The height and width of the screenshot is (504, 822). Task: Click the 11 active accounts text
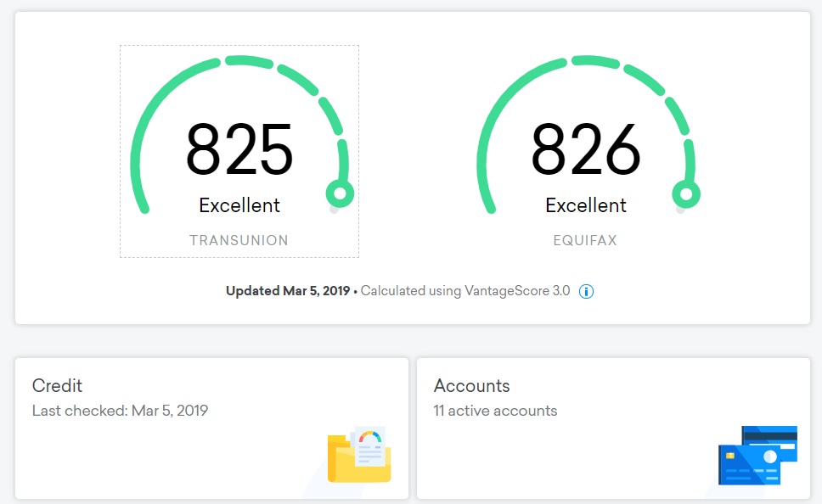click(x=495, y=411)
